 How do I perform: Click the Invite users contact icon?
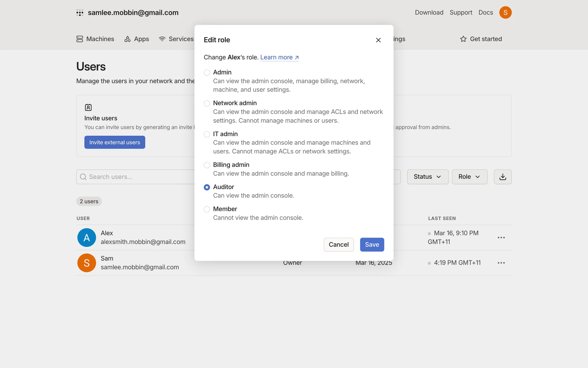[x=88, y=107]
